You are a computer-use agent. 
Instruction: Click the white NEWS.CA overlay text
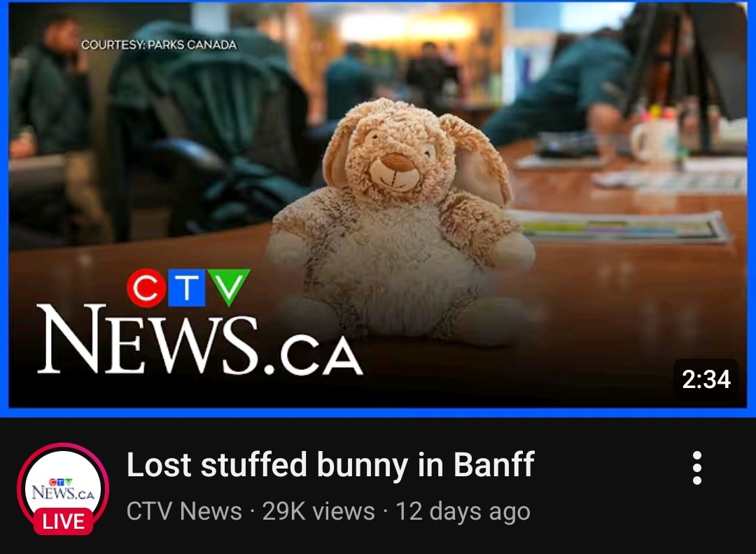[199, 340]
